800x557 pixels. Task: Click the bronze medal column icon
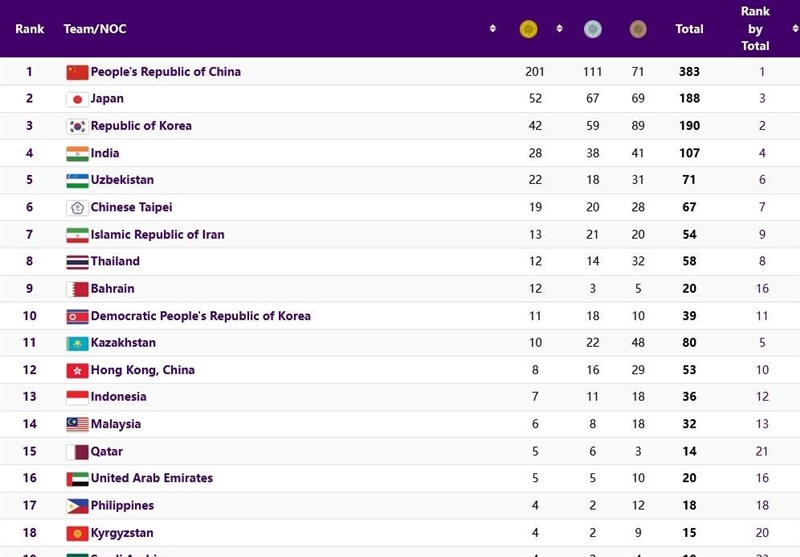[638, 29]
